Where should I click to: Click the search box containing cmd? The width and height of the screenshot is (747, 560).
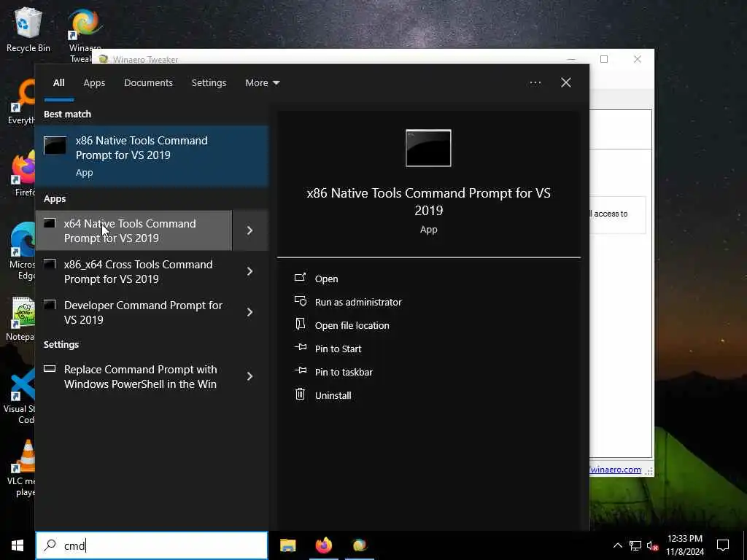point(152,545)
